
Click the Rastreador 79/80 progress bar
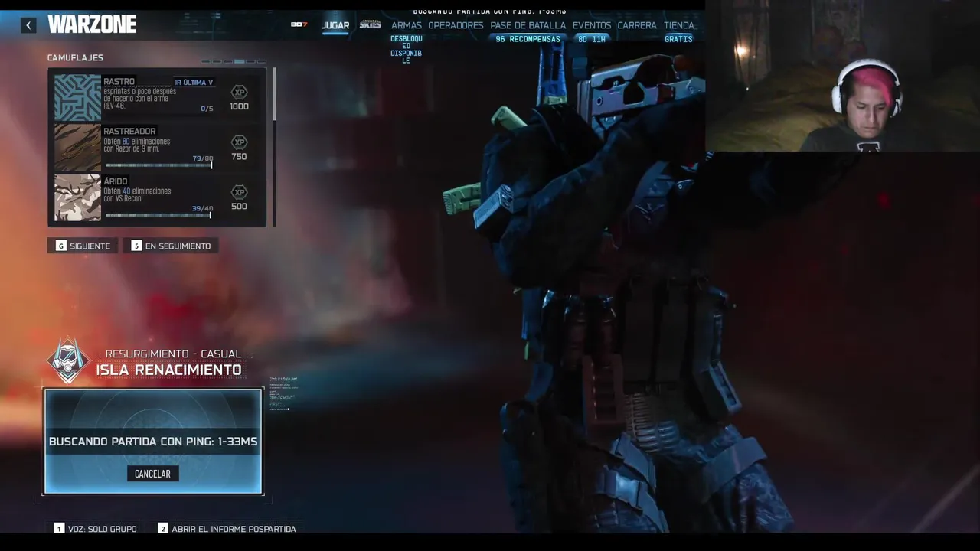(158, 165)
